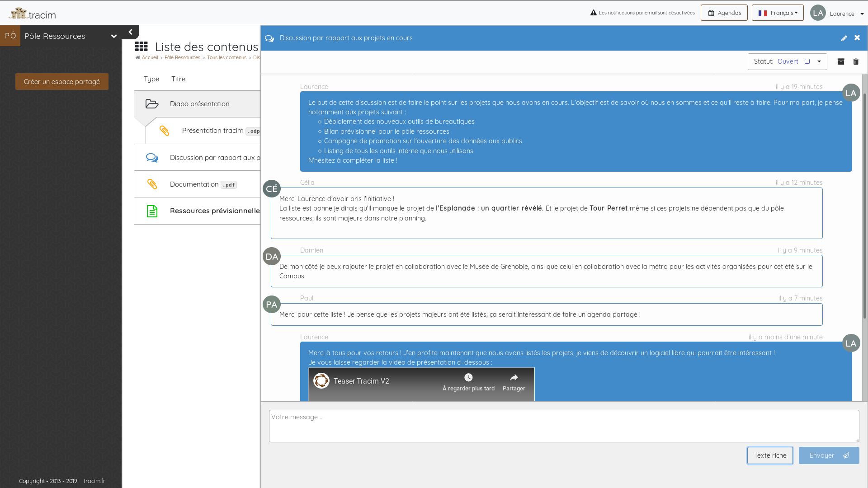The height and width of the screenshot is (488, 868).
Task: Click the Accueil breadcrumb link
Action: click(150, 56)
